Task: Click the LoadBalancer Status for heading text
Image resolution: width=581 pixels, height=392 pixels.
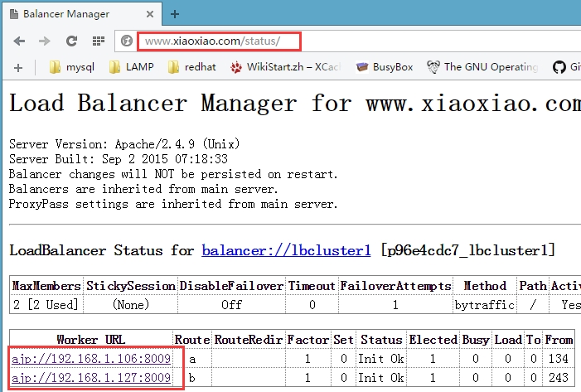Action: click(101, 250)
